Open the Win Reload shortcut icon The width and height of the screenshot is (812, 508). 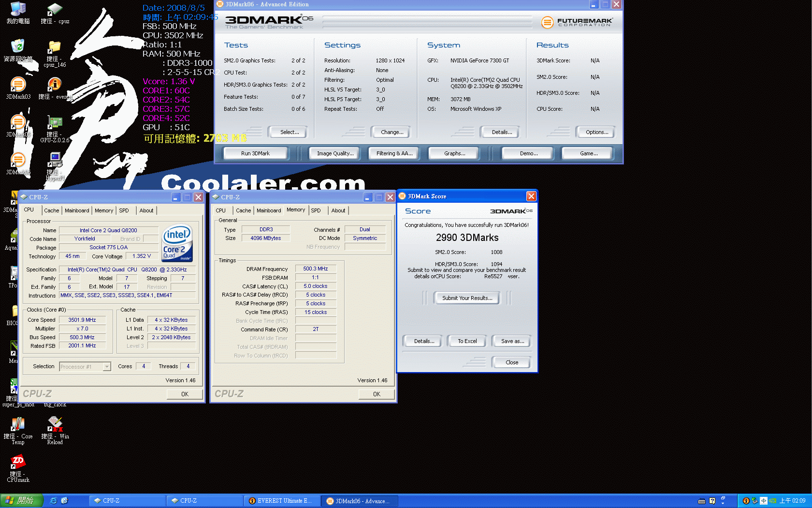pos(55,431)
